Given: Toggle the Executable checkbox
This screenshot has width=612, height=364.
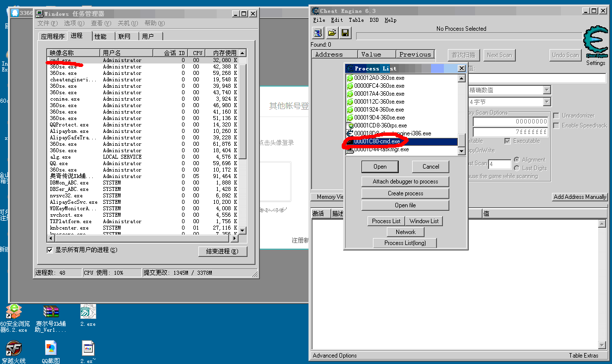Looking at the screenshot, I should pyautogui.click(x=507, y=141).
